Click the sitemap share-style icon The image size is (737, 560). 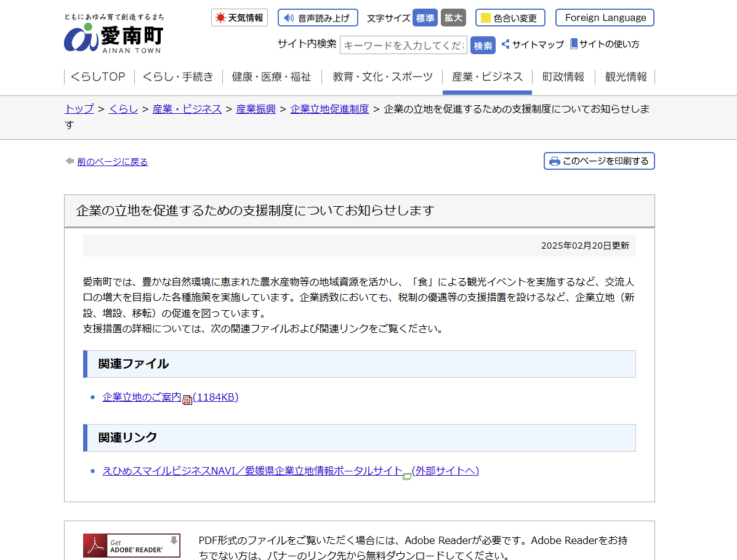pyautogui.click(x=505, y=44)
